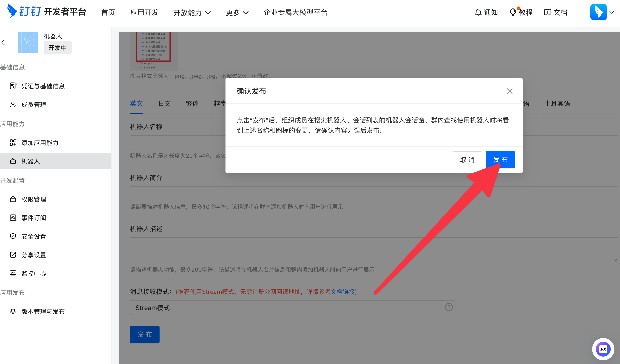Image resolution: width=620 pixels, height=364 pixels.
Task: Cancel the publish dialog with 取消
Action: click(x=467, y=160)
